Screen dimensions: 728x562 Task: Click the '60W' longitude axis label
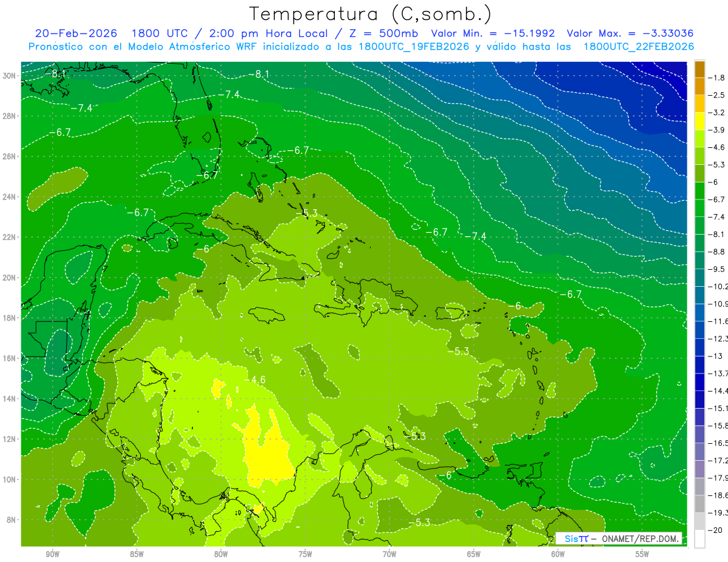coord(558,554)
